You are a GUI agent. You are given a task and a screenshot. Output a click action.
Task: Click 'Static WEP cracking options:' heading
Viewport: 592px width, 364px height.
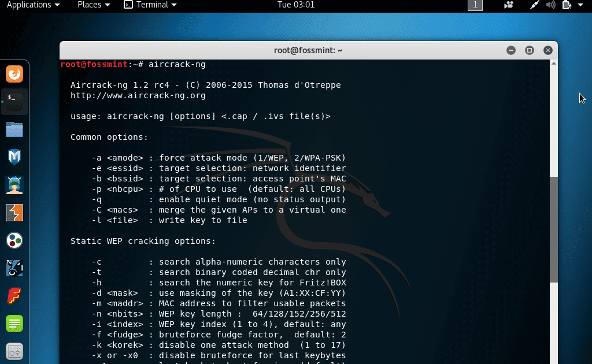(143, 241)
